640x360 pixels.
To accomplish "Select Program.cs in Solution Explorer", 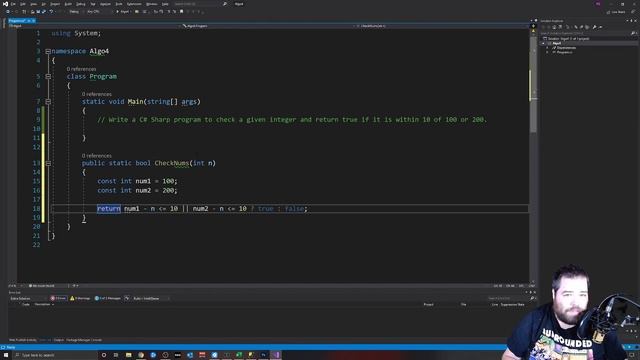I will [x=564, y=52].
